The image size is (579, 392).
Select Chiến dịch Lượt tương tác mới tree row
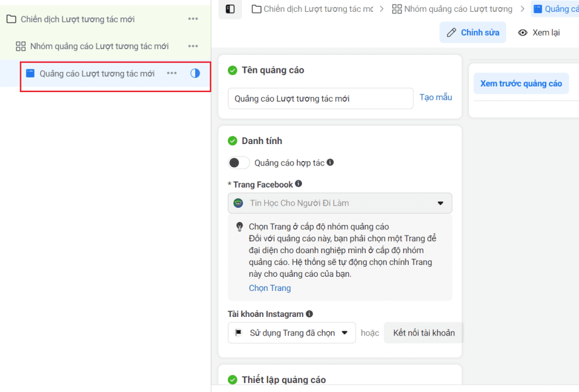pyautogui.click(x=106, y=19)
